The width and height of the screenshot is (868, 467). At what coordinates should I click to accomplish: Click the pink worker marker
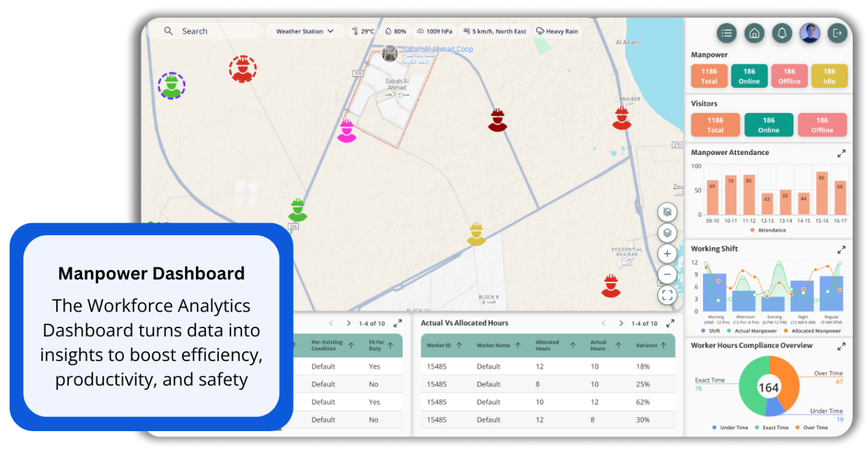point(347,131)
